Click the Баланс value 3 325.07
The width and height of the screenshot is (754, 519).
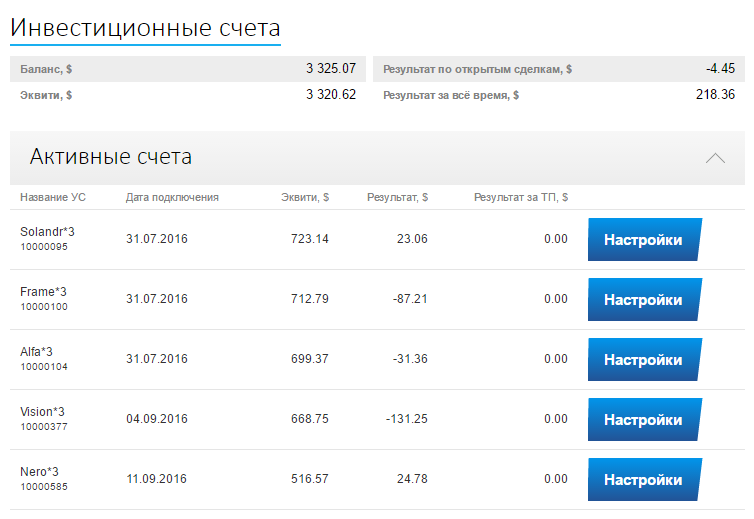(x=331, y=69)
